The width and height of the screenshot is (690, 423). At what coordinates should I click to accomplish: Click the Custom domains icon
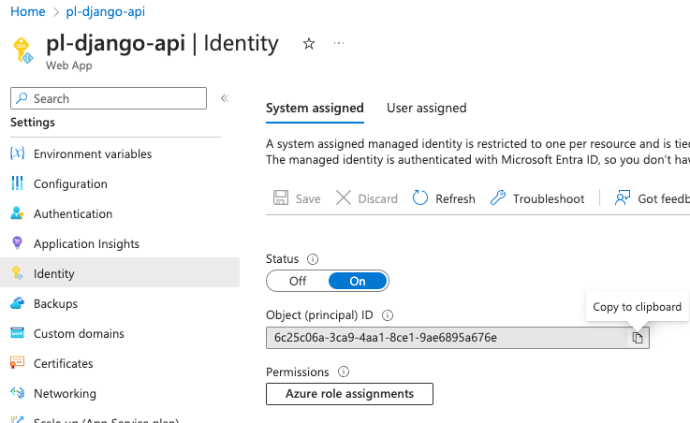coord(17,333)
